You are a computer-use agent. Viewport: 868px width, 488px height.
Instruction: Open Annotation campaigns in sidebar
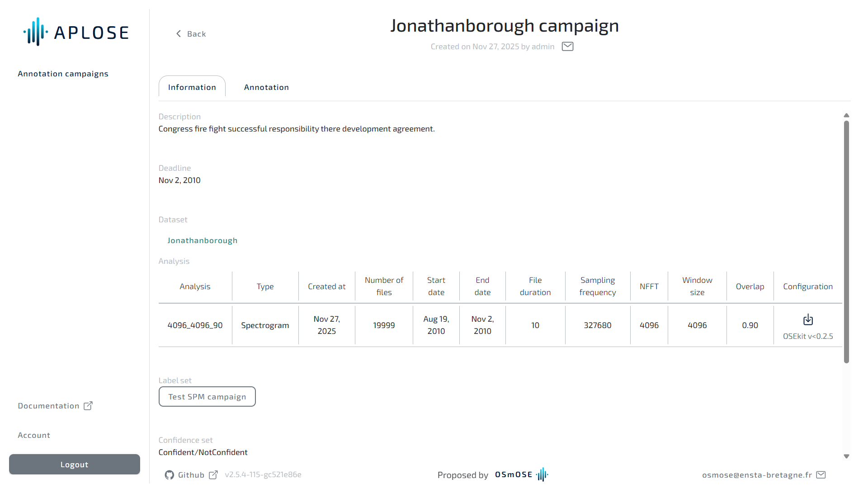[x=63, y=74]
